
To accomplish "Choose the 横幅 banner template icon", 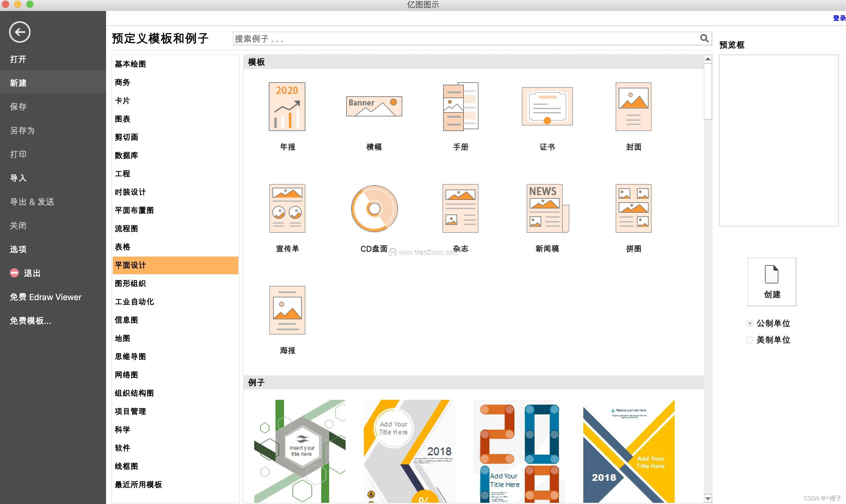I will tap(374, 106).
